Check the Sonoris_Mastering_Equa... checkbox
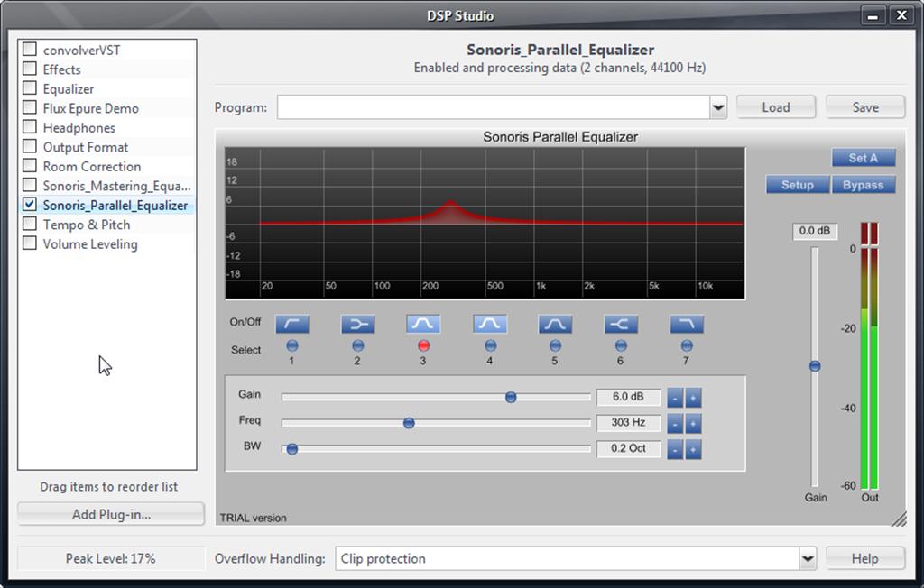 (x=30, y=185)
